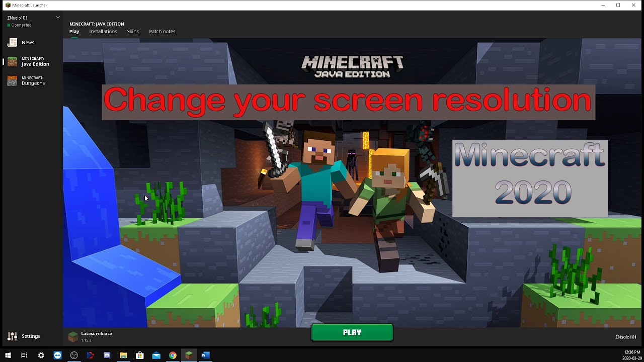
Task: Select Minecraft Java Edition grass block icon
Action: pos(12,62)
